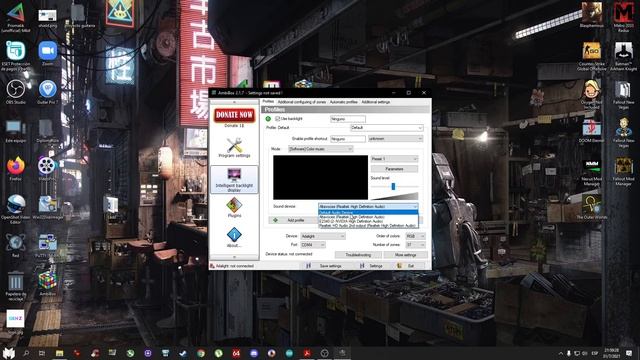Select the DOOM Eternal desktop icon
Viewport: 640px width, 360px height.
point(591,130)
